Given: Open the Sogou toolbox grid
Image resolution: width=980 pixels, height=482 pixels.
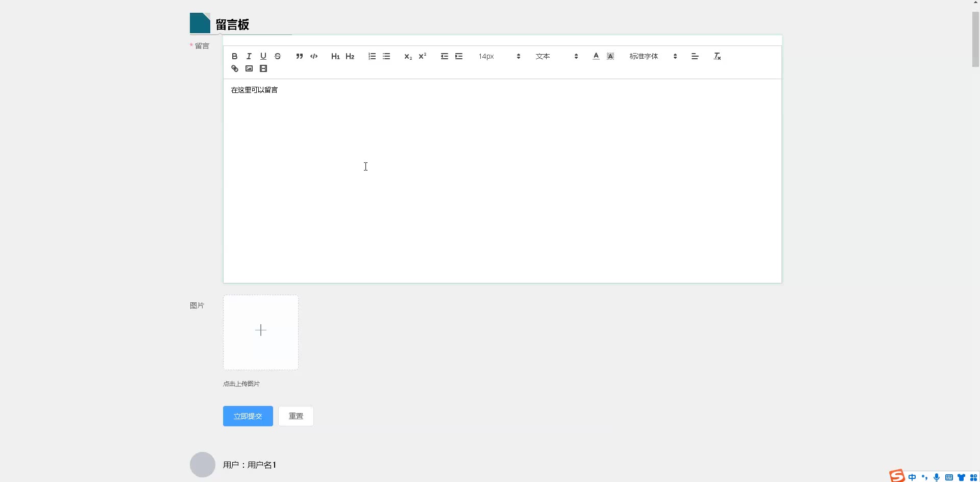Looking at the screenshot, I should 973,477.
